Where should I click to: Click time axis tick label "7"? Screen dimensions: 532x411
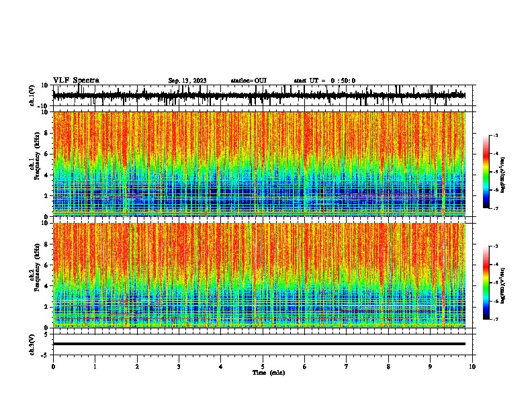(347, 367)
